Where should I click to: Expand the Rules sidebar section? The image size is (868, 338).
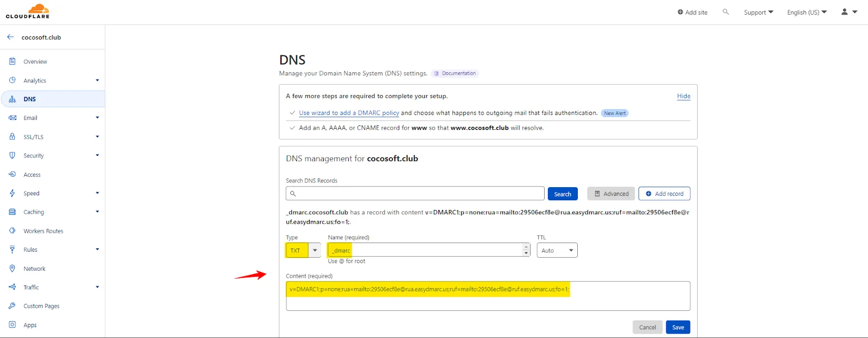(x=98, y=250)
